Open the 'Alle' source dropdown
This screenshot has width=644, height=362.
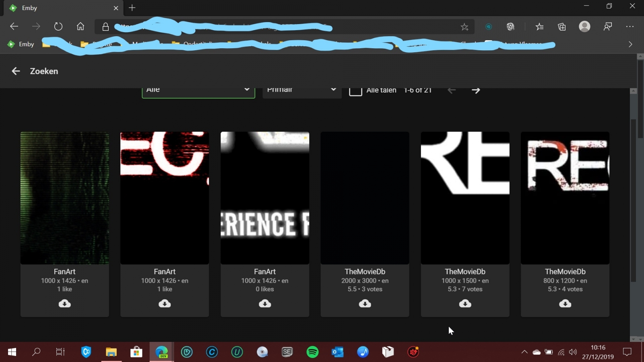click(x=198, y=90)
